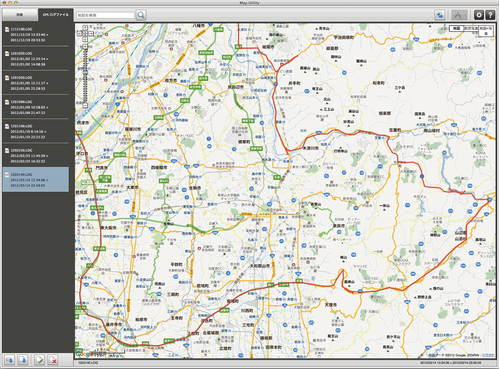This screenshot has width=499, height=369.
Task: Select the 地図 map view button
Action: tap(456, 29)
